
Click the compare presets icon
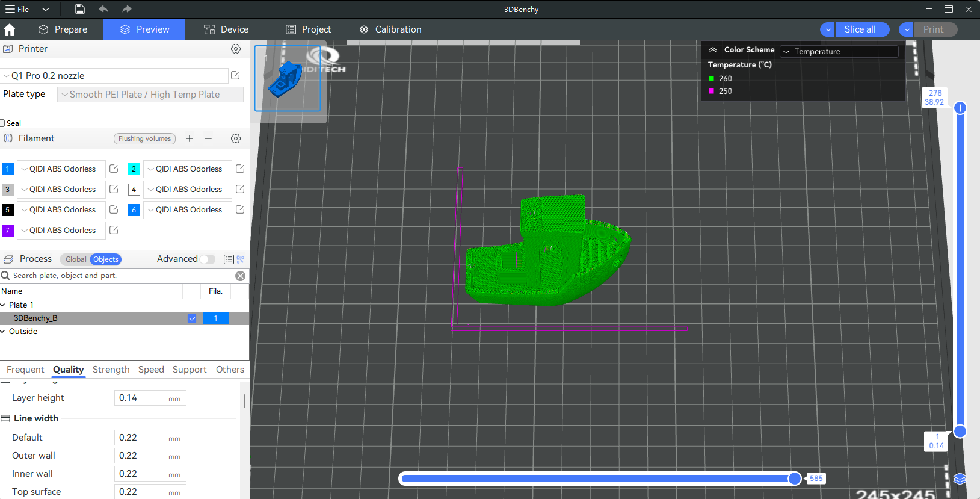[x=241, y=259]
